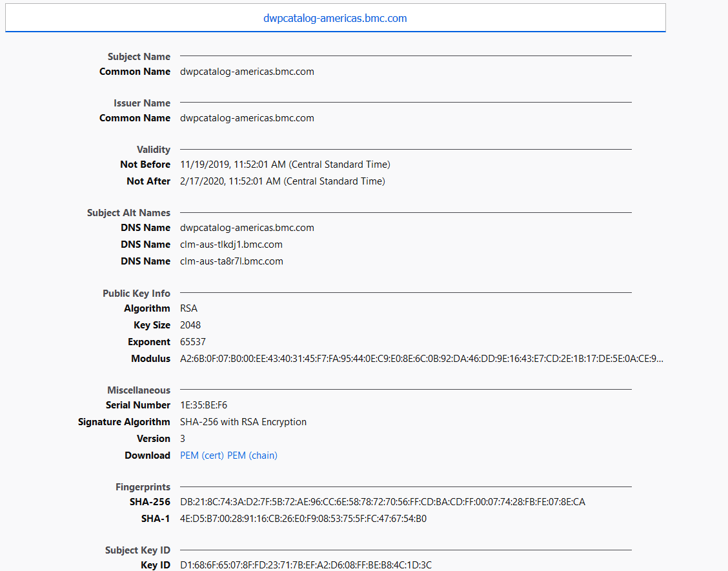Click the SHA-1 fingerprint value
728x571 pixels.
point(303,519)
